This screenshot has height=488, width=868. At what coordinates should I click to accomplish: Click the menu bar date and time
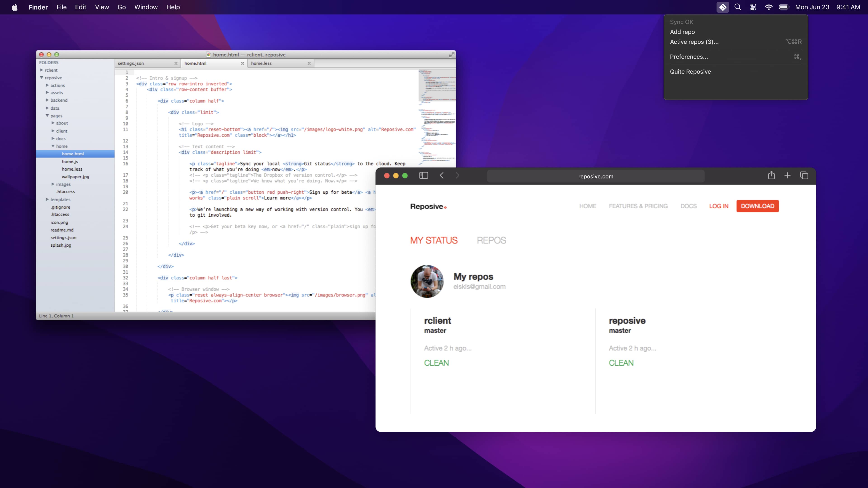pyautogui.click(x=828, y=7)
